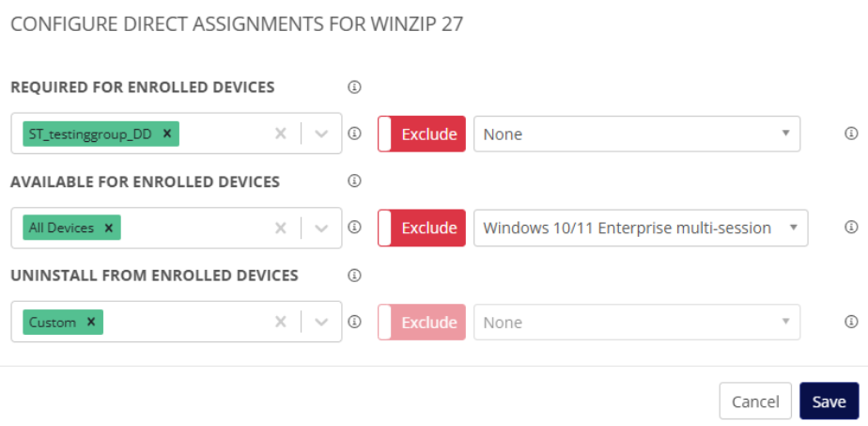
Task: Remove the Custom tag
Action: coord(91,322)
